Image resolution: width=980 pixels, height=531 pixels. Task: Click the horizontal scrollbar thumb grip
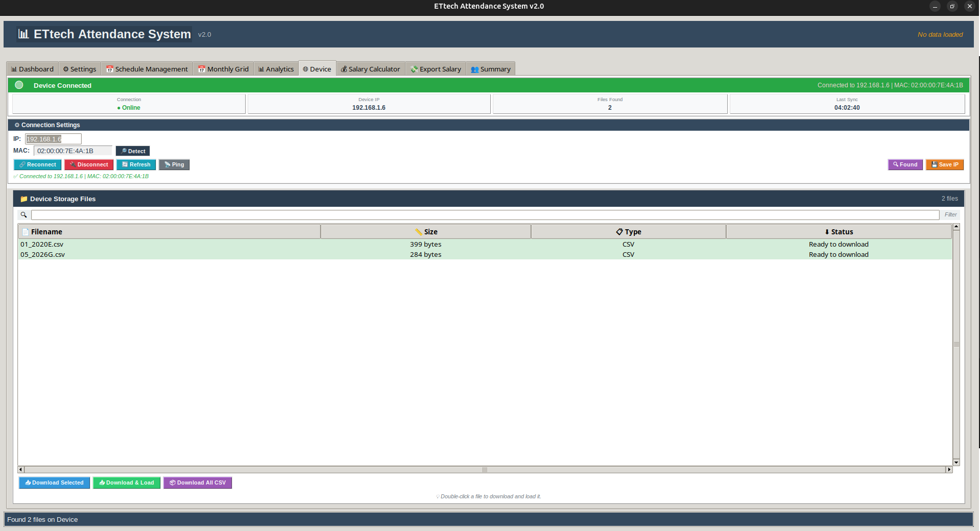[485, 470]
